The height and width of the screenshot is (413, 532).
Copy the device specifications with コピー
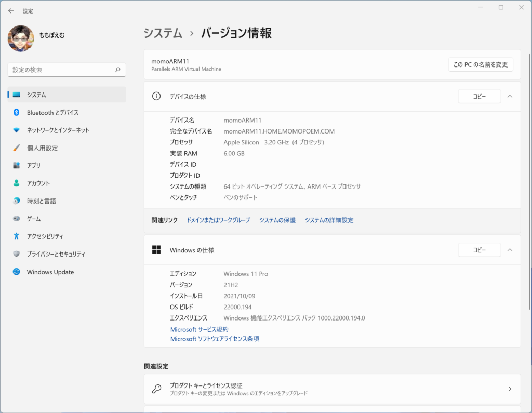pyautogui.click(x=480, y=97)
